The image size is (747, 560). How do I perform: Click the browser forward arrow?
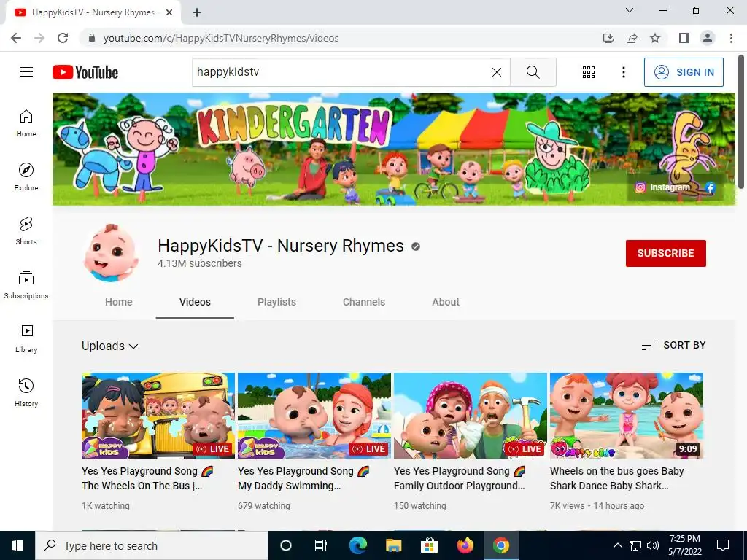point(39,38)
